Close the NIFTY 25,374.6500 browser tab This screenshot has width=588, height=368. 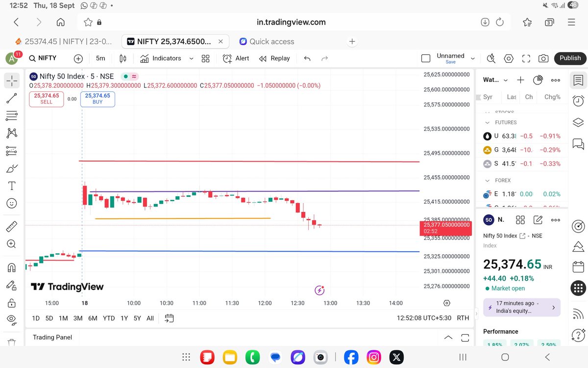[x=220, y=42]
